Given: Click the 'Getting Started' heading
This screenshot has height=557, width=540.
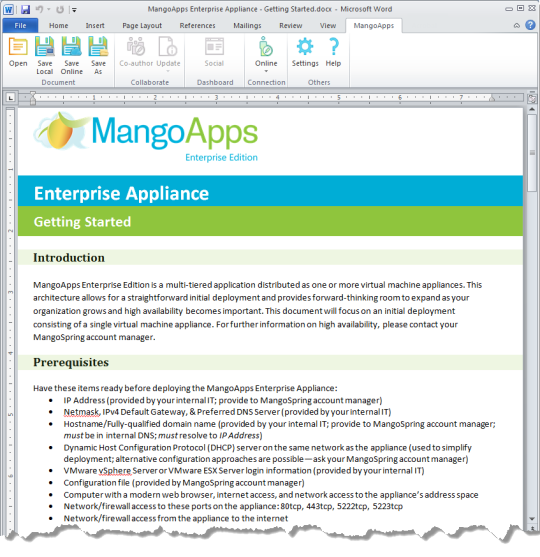Looking at the screenshot, I should click(82, 222).
